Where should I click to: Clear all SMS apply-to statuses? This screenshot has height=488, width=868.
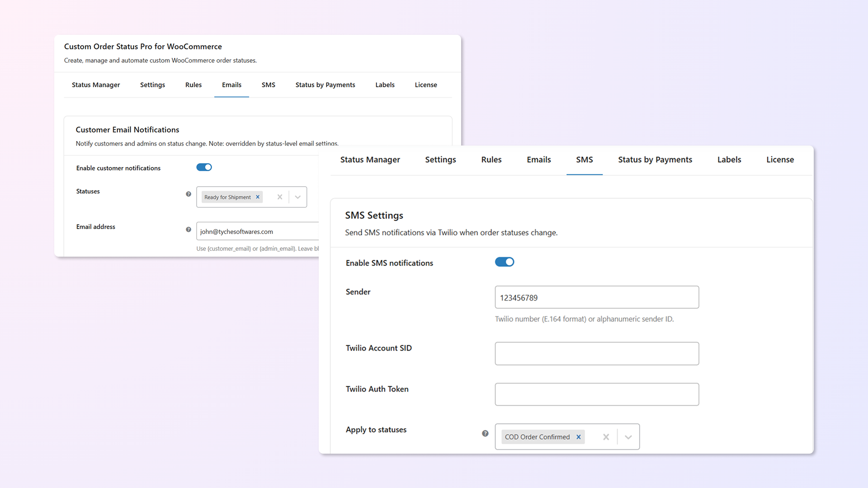pyautogui.click(x=606, y=437)
